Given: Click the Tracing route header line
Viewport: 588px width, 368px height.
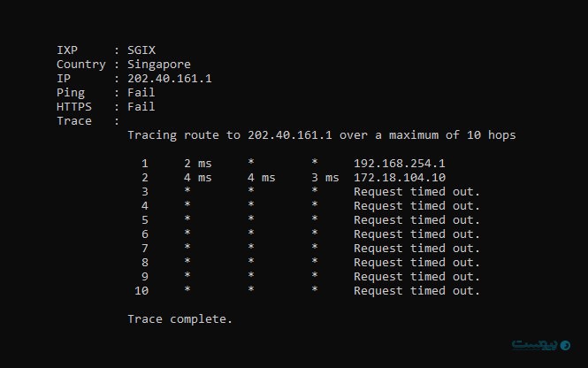Looking at the screenshot, I should coord(322,135).
